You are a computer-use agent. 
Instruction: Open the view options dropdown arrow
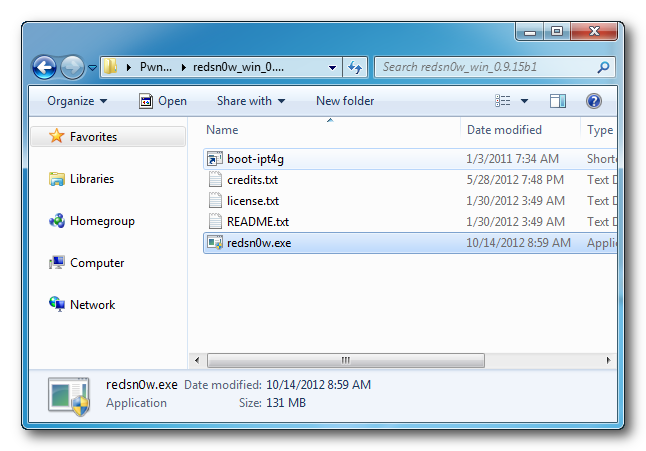pos(524,101)
